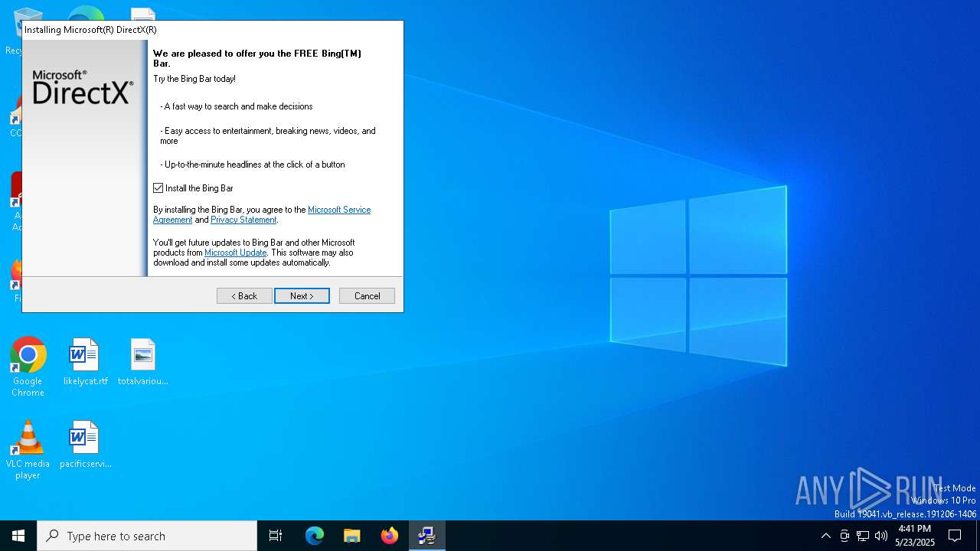Go Back in the DirectX installer
The width and height of the screenshot is (980, 551).
tap(244, 296)
